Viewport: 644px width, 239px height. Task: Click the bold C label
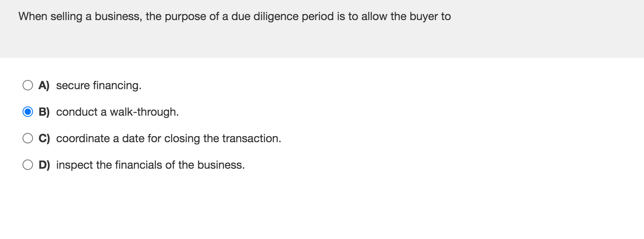(43, 138)
